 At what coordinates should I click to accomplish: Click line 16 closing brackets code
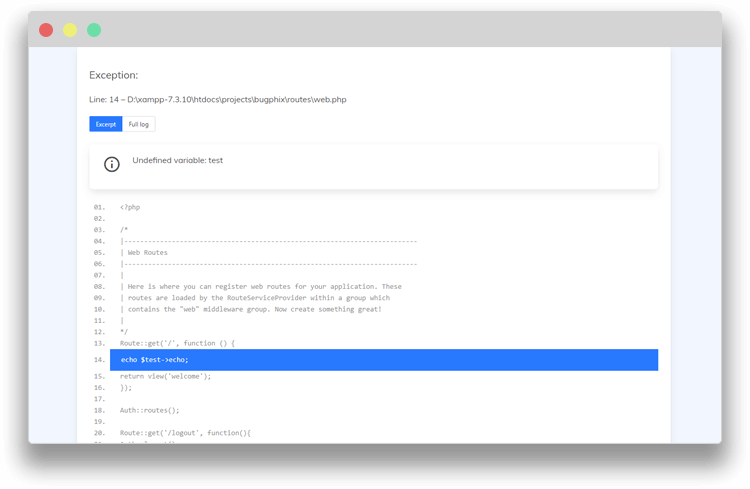tap(126, 388)
